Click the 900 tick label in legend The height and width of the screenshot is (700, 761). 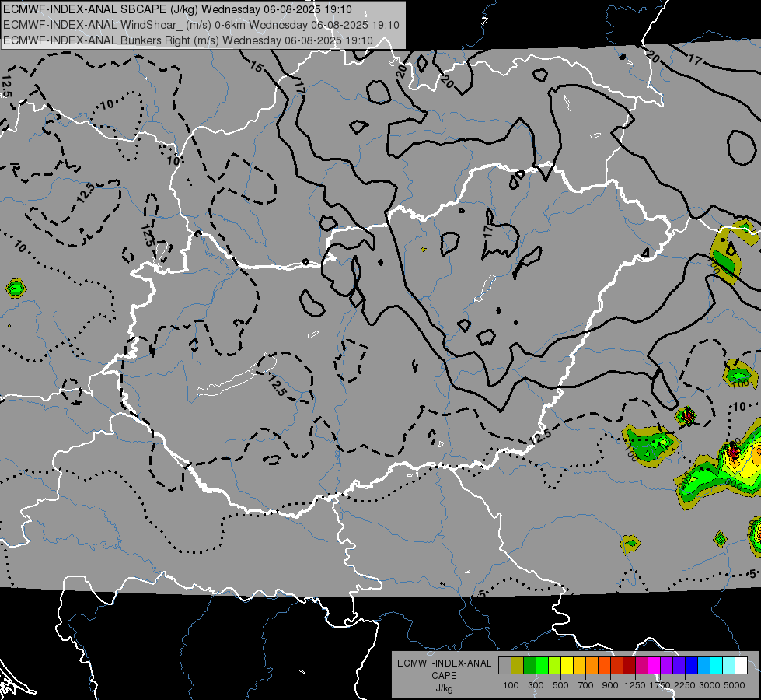pos(610,685)
